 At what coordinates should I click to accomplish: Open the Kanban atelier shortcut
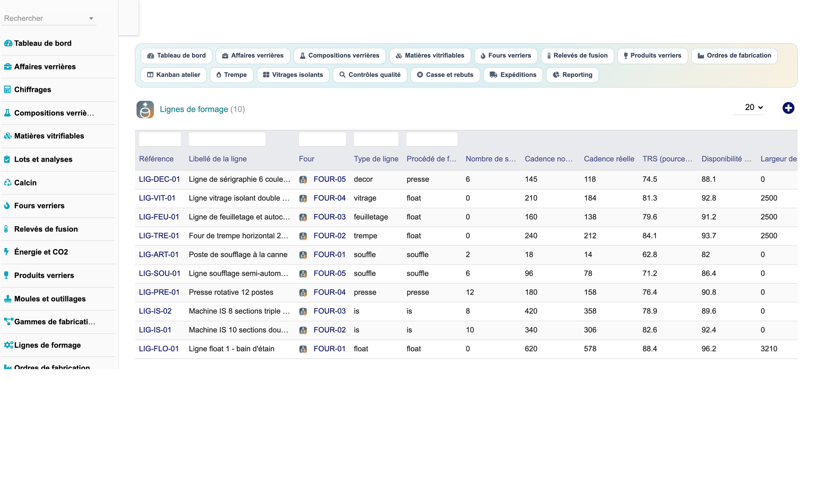click(174, 75)
